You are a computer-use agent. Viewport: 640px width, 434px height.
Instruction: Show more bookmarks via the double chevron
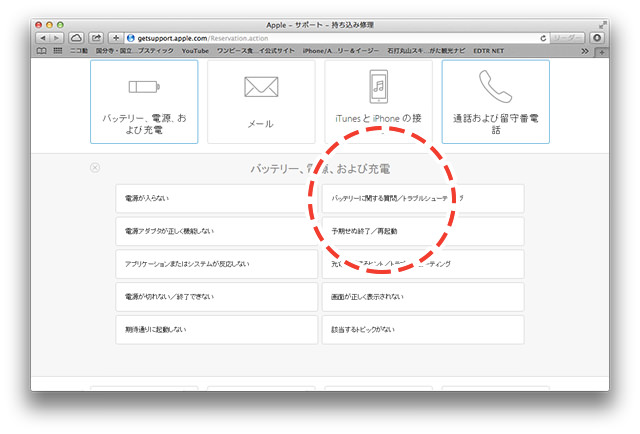[x=585, y=51]
